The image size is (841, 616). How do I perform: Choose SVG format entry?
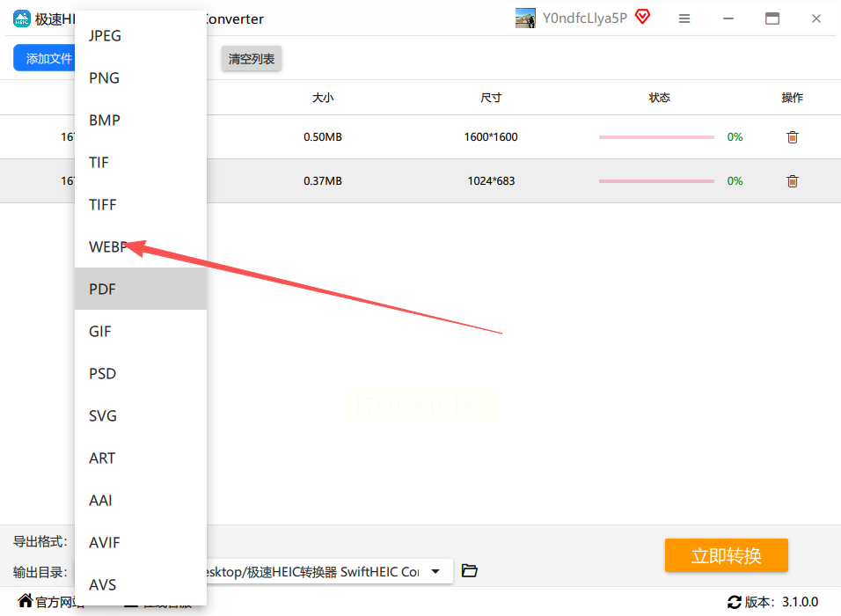pos(141,416)
